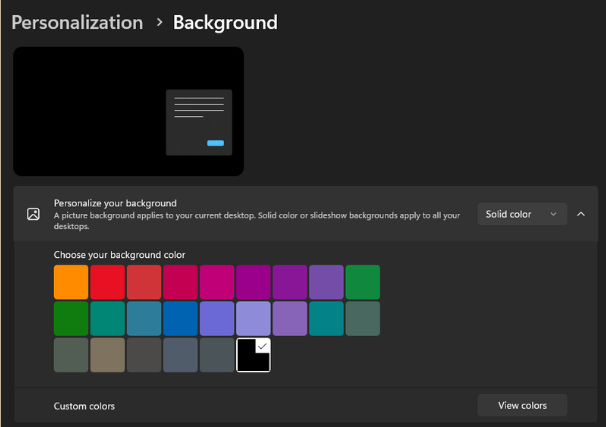The height and width of the screenshot is (427, 606).
Task: Choose the cool gray swatch next to black
Action: point(217,355)
